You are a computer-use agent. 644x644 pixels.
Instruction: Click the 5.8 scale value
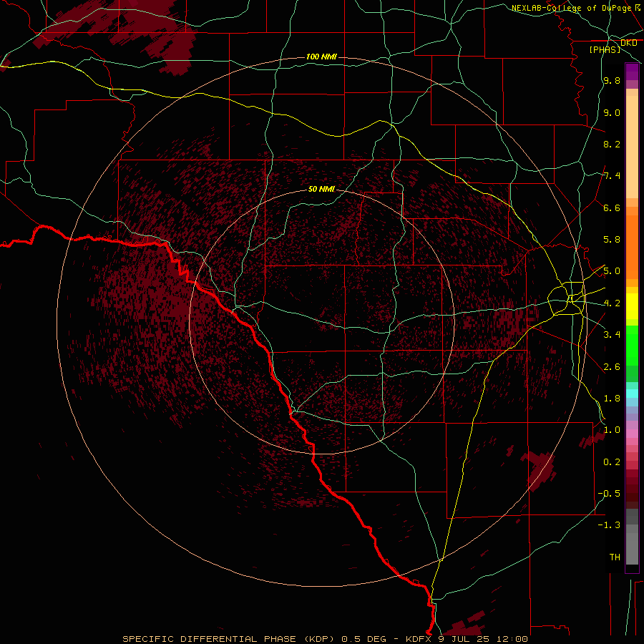tap(612, 240)
